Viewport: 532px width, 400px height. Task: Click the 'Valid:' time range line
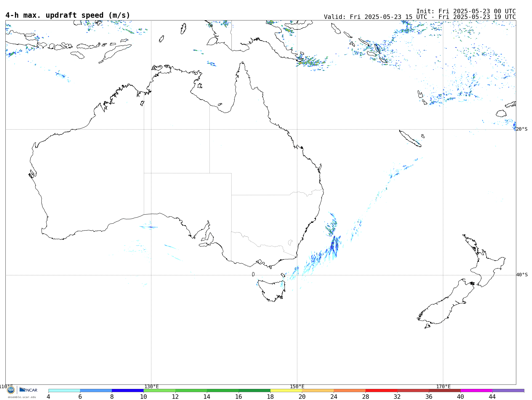tap(420, 17)
